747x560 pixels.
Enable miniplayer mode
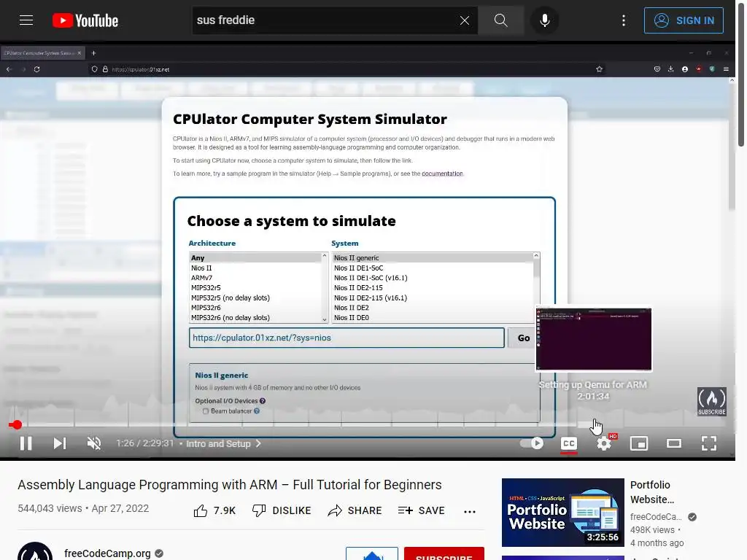point(638,443)
